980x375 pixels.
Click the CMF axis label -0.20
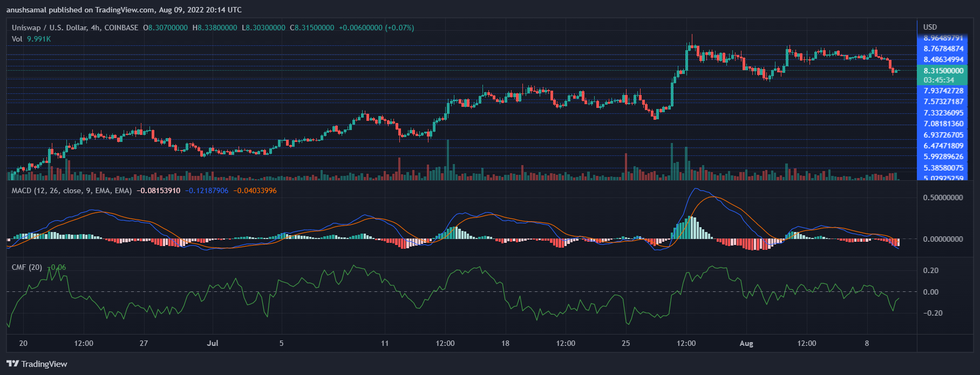point(933,313)
